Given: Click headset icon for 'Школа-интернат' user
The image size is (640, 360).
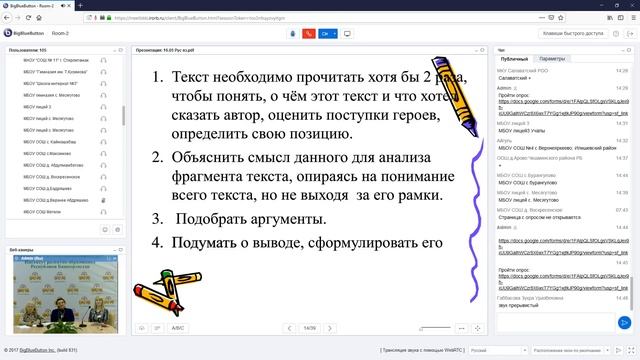Looking at the screenshot, I should click(x=103, y=84).
